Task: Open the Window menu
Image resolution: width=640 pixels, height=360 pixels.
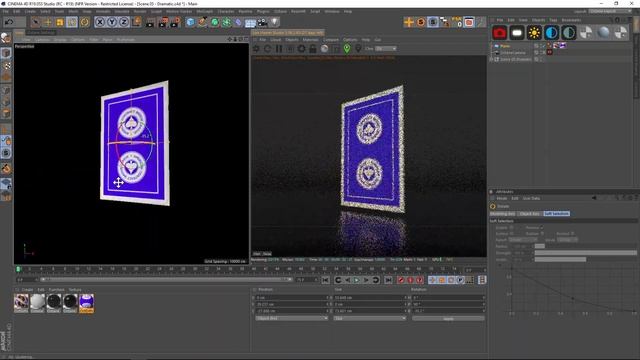Action: [x=332, y=11]
